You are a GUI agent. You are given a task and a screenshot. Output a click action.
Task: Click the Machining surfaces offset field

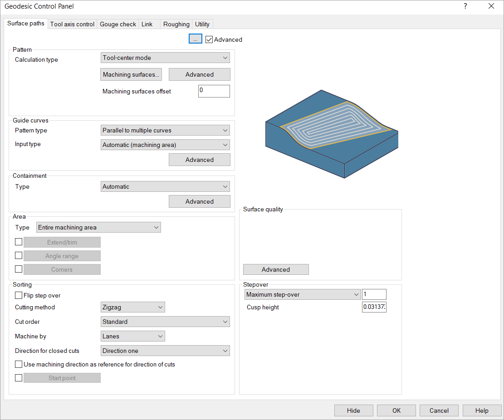[x=214, y=91]
